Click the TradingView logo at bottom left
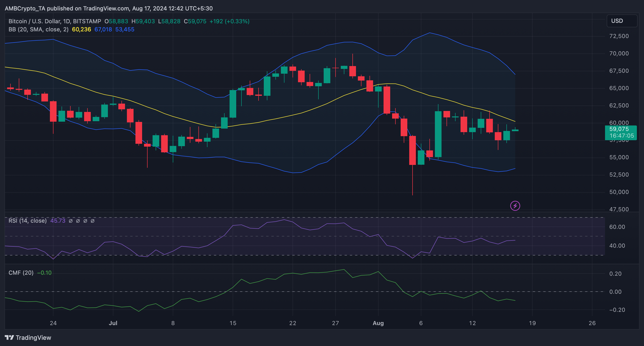This screenshot has width=644, height=346. (x=28, y=337)
